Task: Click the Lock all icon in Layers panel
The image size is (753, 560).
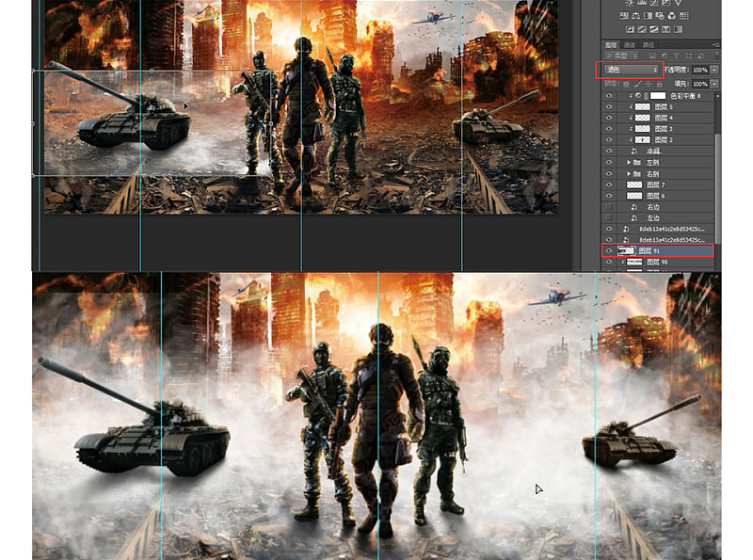Action: coord(658,84)
